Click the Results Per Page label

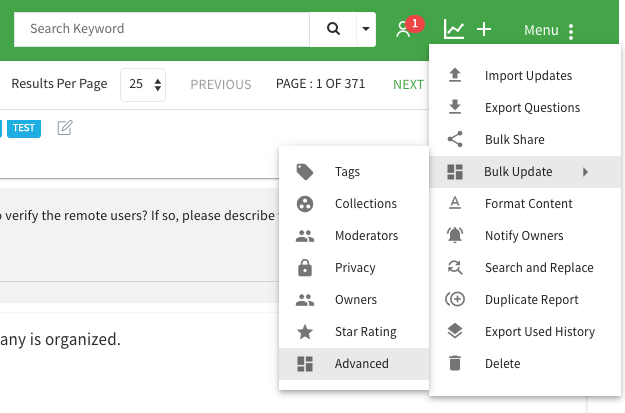59,84
